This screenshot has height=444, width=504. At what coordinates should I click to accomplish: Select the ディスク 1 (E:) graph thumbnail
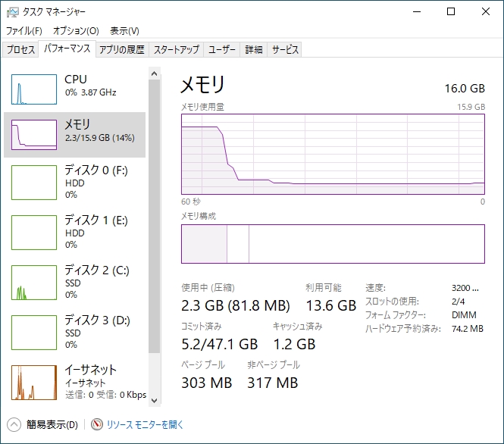(34, 233)
